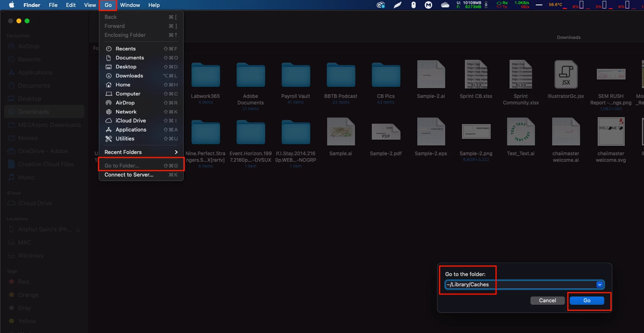The height and width of the screenshot is (333, 644).
Task: Select the Sprint CB.xlsx file
Action: [x=476, y=79]
